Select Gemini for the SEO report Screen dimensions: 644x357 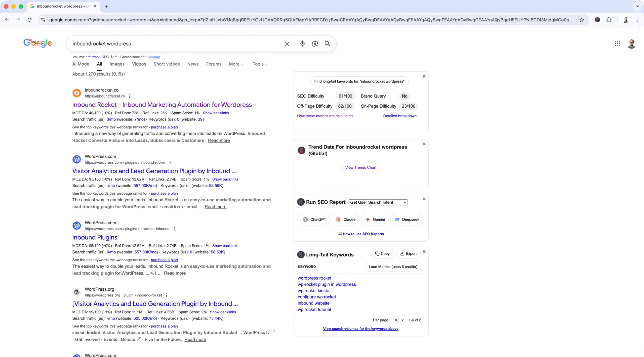pos(375,219)
